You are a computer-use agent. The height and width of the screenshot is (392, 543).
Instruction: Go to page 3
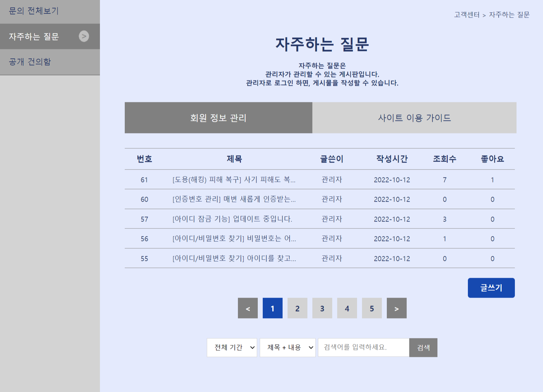[322, 308]
